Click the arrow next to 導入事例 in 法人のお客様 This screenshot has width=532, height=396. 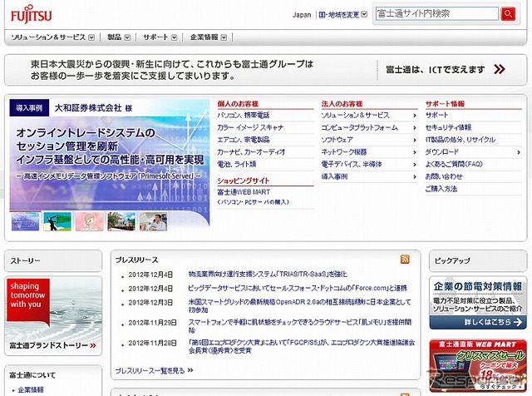(x=415, y=177)
